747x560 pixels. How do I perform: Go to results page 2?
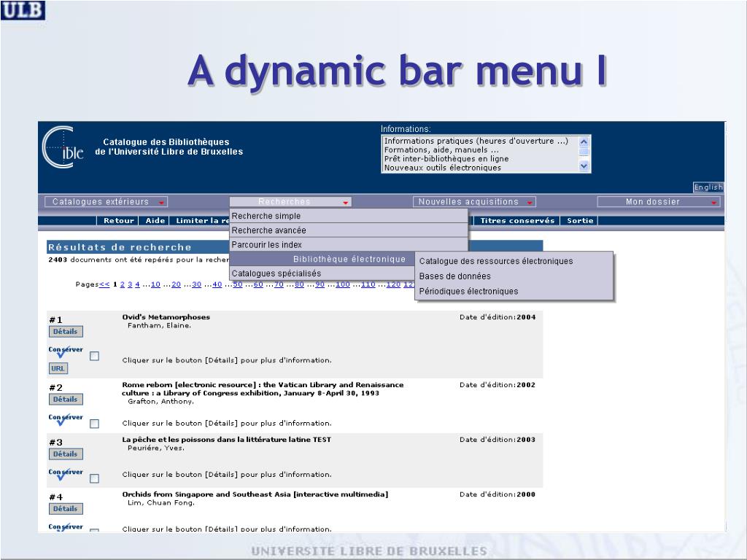click(x=123, y=284)
